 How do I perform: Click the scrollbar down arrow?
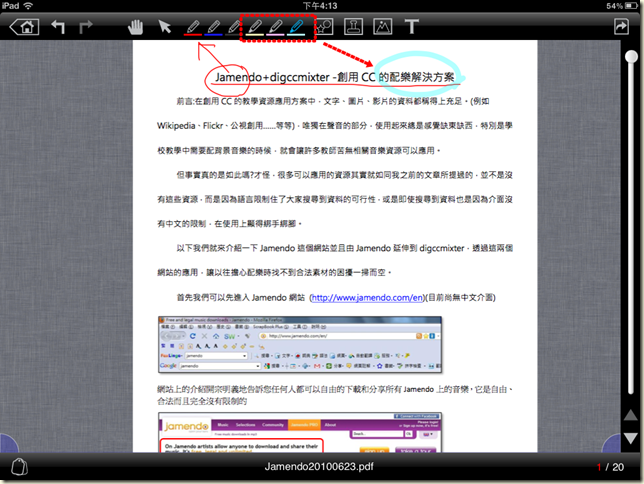pyautogui.click(x=631, y=438)
